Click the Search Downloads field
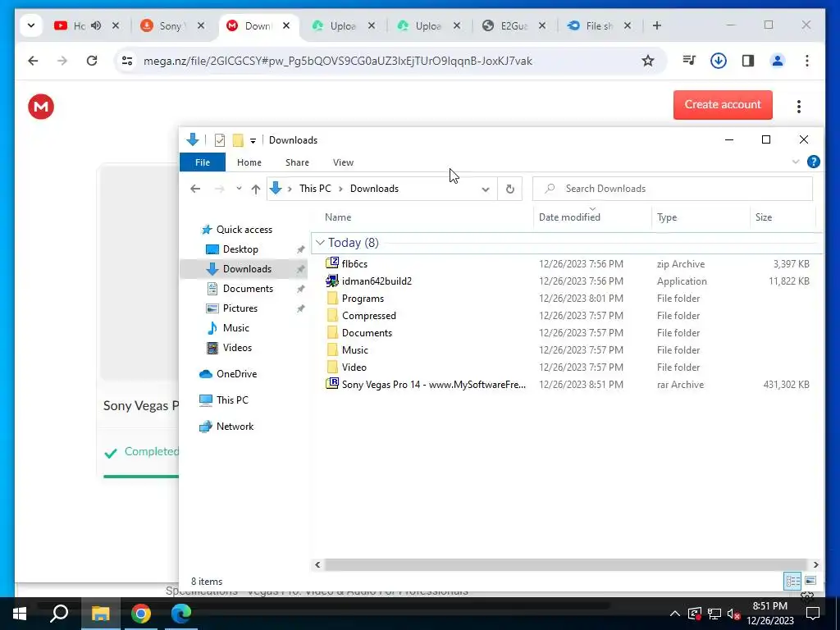This screenshot has width=840, height=630. tap(673, 189)
